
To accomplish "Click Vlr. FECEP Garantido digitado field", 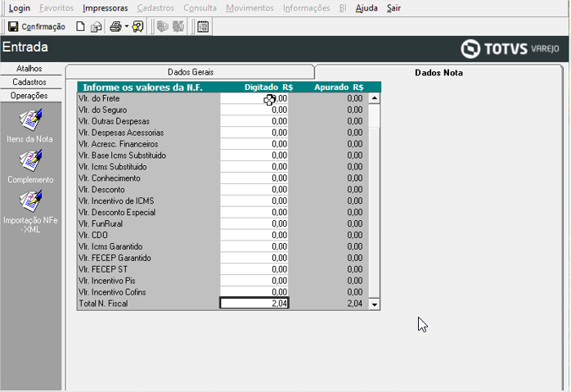I will click(254, 258).
